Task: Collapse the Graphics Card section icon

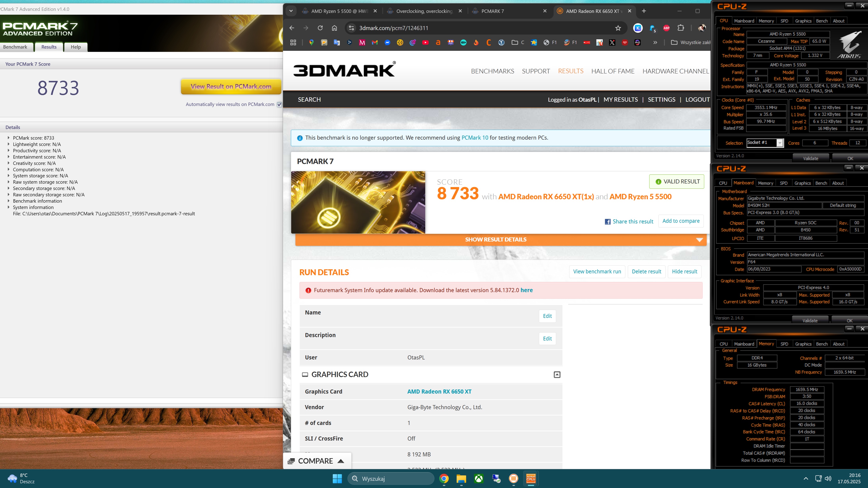Action: [557, 375]
